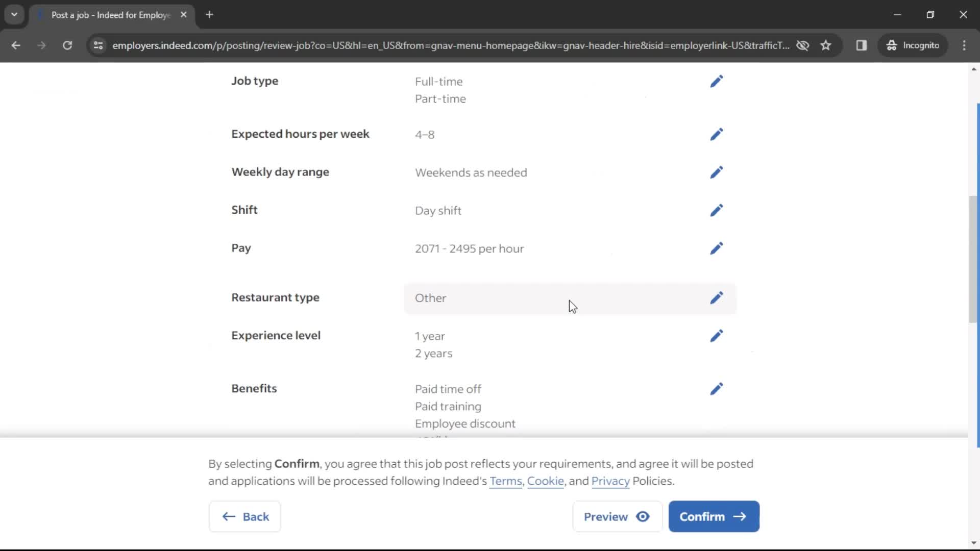This screenshot has height=551, width=980.
Task: Click the edit icon for Benefits
Action: pos(716,389)
